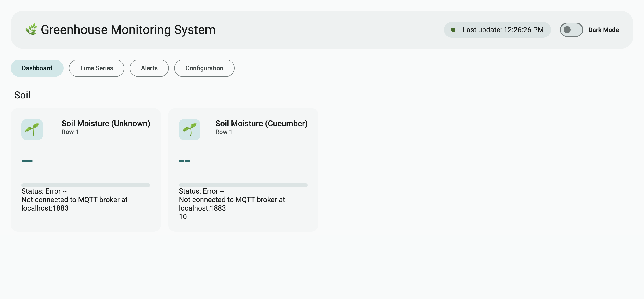The height and width of the screenshot is (299, 644).
Task: Click the Unknown card's moisture progress bar
Action: click(x=86, y=185)
